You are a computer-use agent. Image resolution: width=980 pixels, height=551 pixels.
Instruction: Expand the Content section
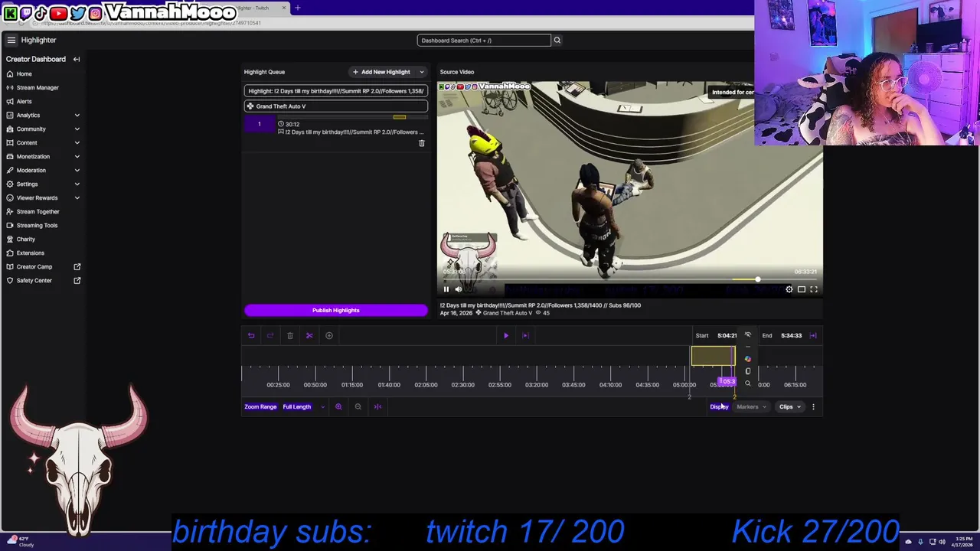click(43, 142)
